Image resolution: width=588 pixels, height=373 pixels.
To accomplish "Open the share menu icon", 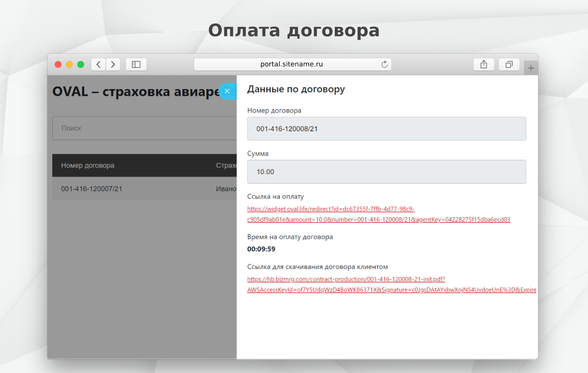I will tap(484, 65).
